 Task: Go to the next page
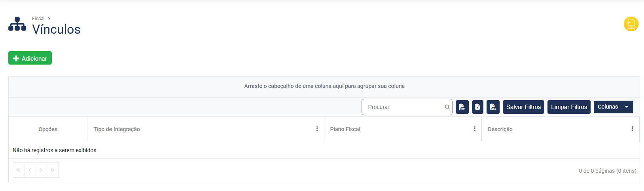coord(41,170)
